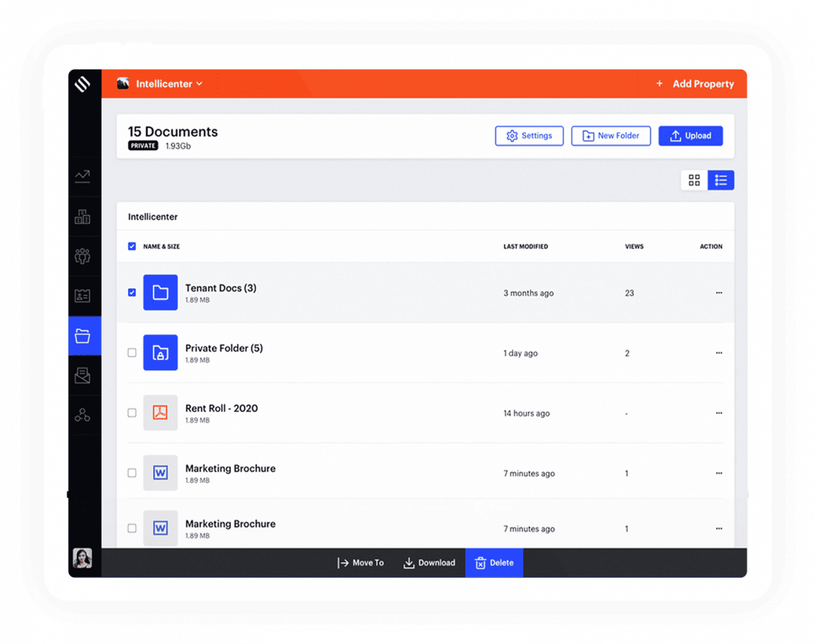Click the PRIVATE badge
815x644 pixels.
point(143,146)
